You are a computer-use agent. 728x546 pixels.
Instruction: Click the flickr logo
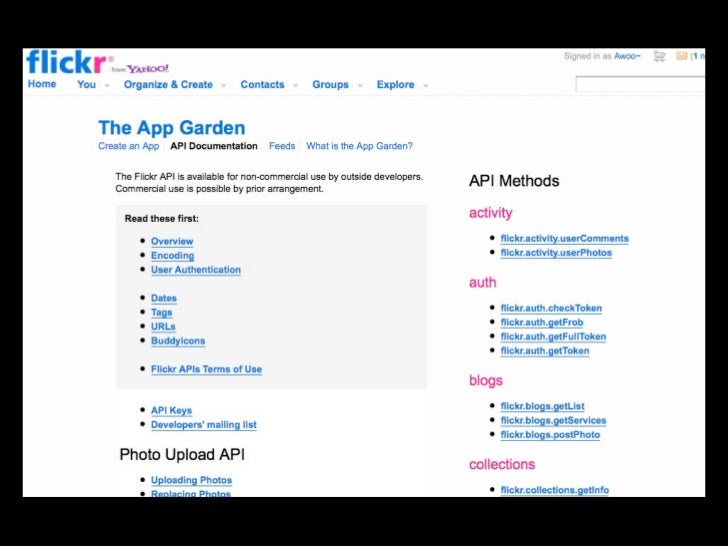point(70,62)
